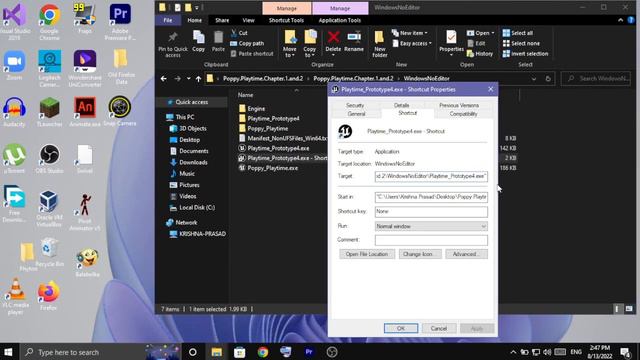Click Cut in the Clipboard group

click(x=239, y=33)
